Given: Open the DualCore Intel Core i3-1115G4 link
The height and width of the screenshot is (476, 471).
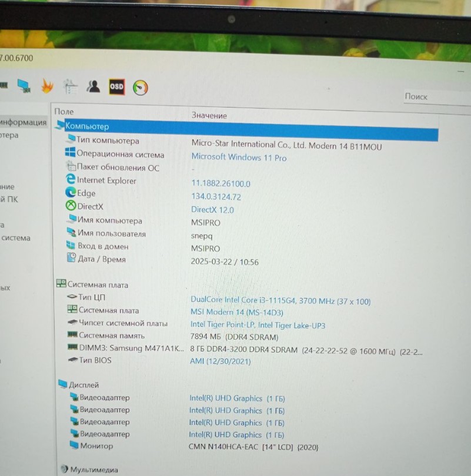Looking at the screenshot, I should click(x=280, y=301).
